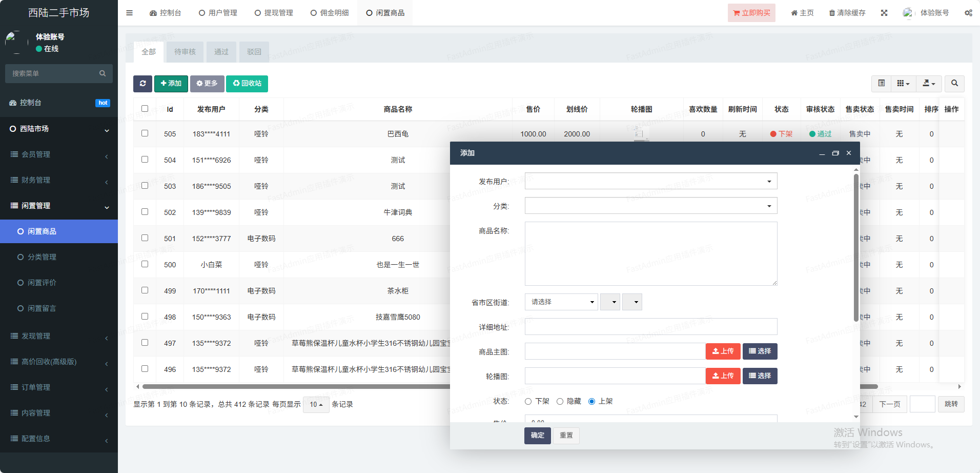The width and height of the screenshot is (980, 473).
Task: Switch to the 待审核 tab
Action: (x=185, y=52)
